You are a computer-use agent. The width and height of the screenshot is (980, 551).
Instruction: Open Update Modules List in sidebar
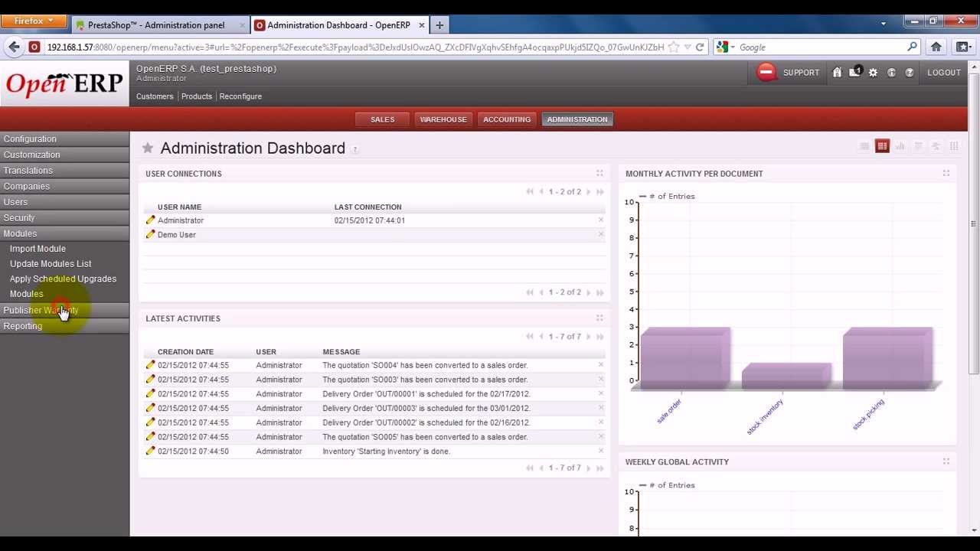point(51,264)
